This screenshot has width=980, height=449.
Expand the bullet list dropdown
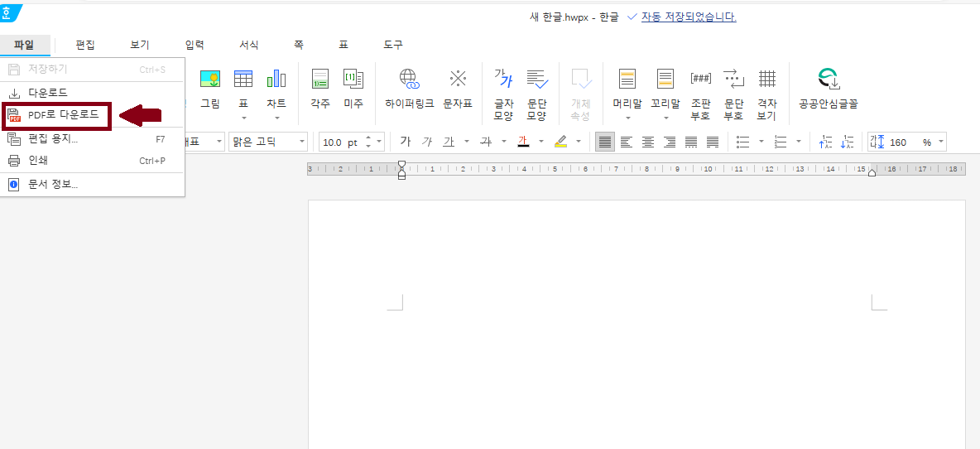point(761,142)
